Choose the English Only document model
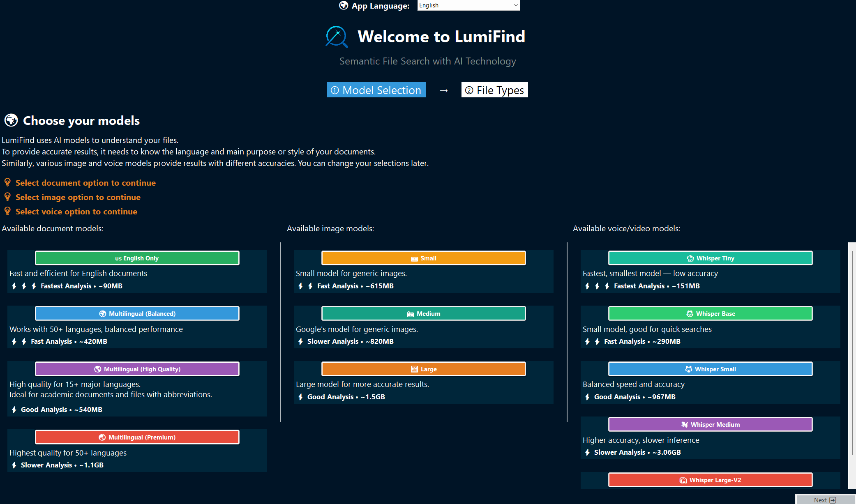 [x=137, y=258]
